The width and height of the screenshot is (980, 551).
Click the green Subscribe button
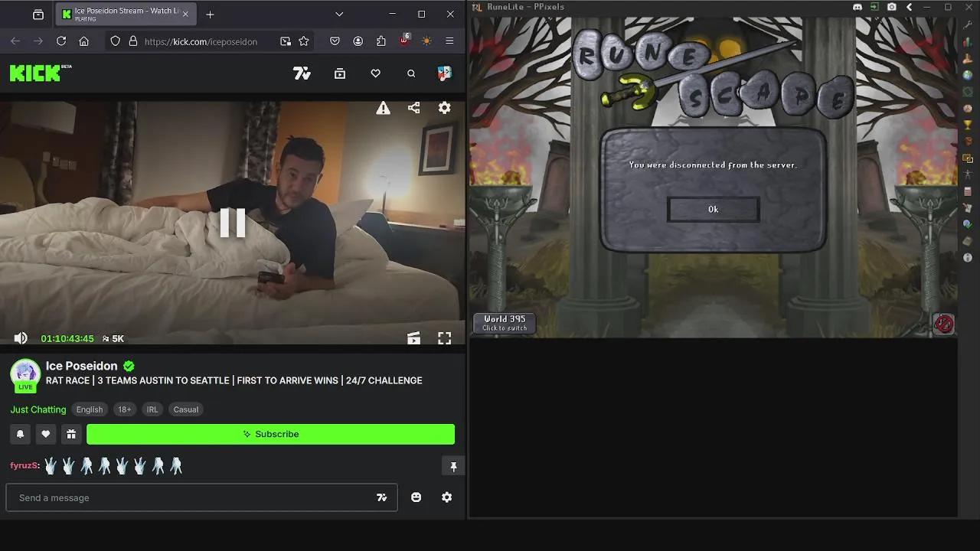pyautogui.click(x=270, y=434)
